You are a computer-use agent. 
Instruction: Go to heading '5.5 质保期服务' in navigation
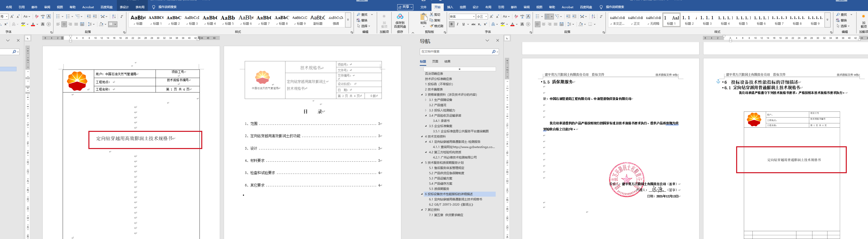pos(439,189)
